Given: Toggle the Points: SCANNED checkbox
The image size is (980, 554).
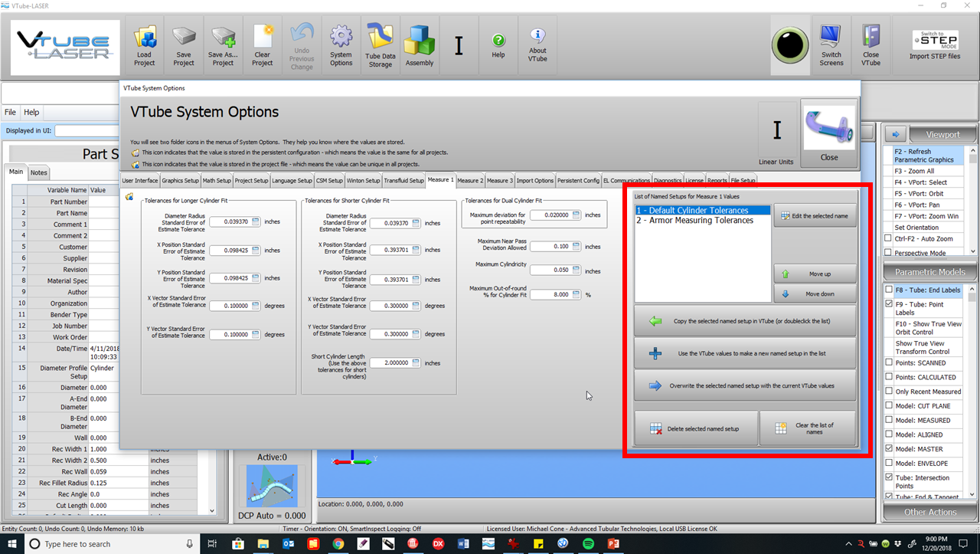Looking at the screenshot, I should [x=889, y=363].
